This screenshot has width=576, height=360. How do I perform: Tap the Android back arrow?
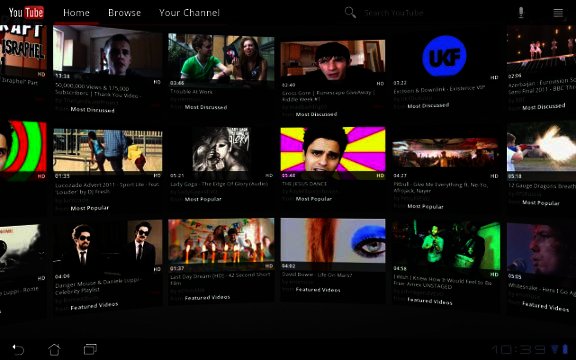pyautogui.click(x=18, y=349)
